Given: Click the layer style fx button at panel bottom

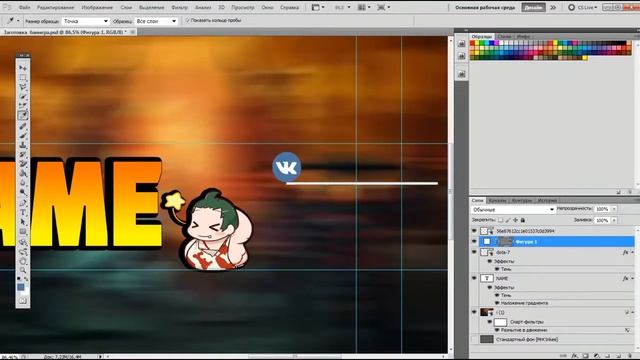Looking at the screenshot, I should point(574,356).
